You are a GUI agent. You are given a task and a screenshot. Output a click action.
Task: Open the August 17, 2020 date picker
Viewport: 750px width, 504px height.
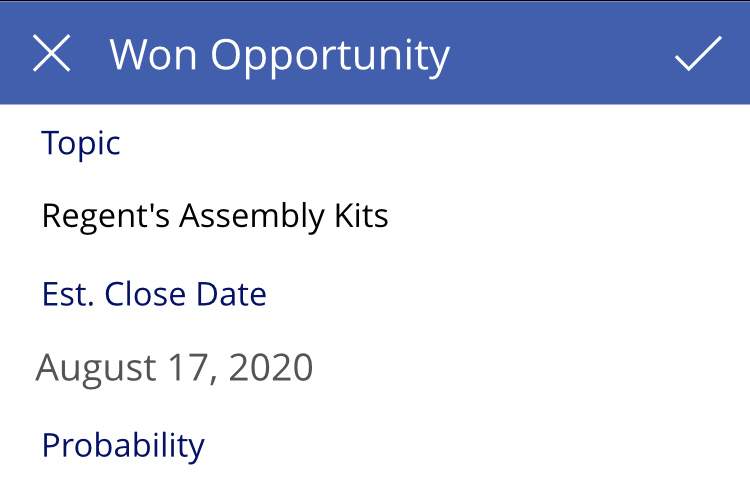pyautogui.click(x=175, y=368)
